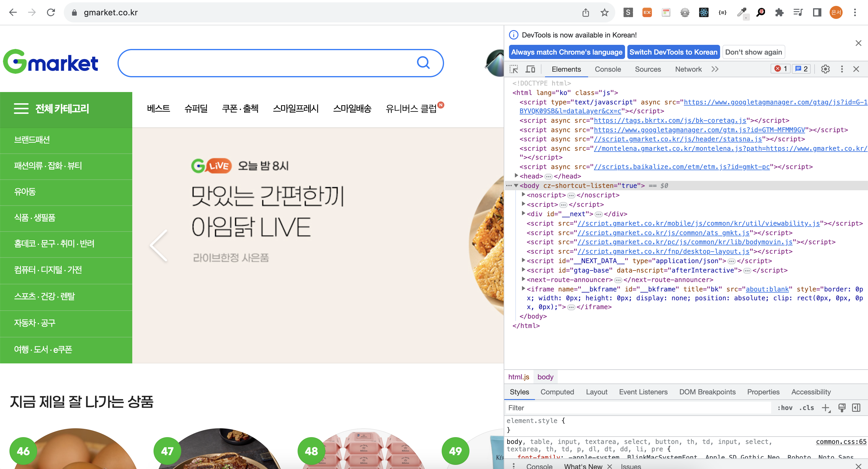
Task: Expand the __NEXT_DATA__ script node
Action: 523,260
